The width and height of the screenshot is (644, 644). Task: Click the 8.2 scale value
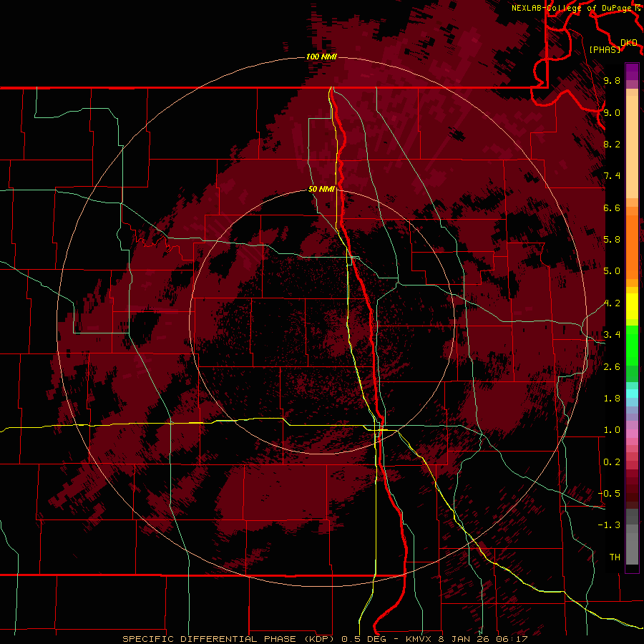pos(612,144)
